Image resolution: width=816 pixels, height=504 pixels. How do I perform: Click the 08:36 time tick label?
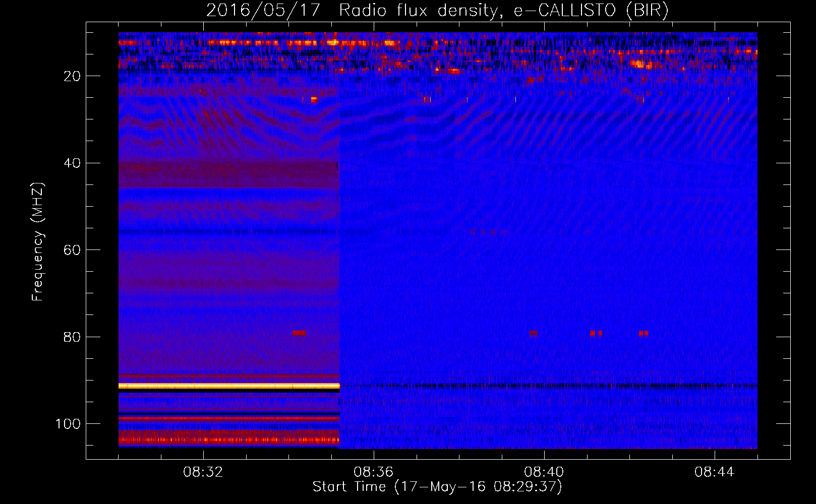(374, 472)
